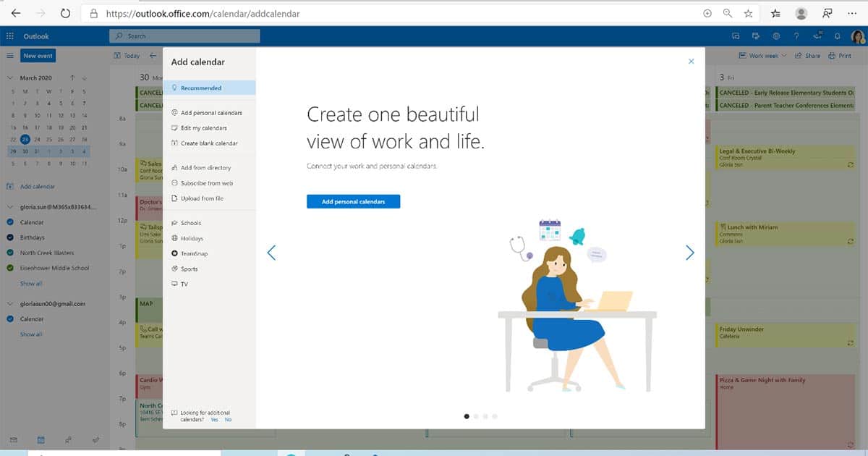Select Subscribe from web in sidebar
Screen dimensions: 868x456
click(206, 183)
